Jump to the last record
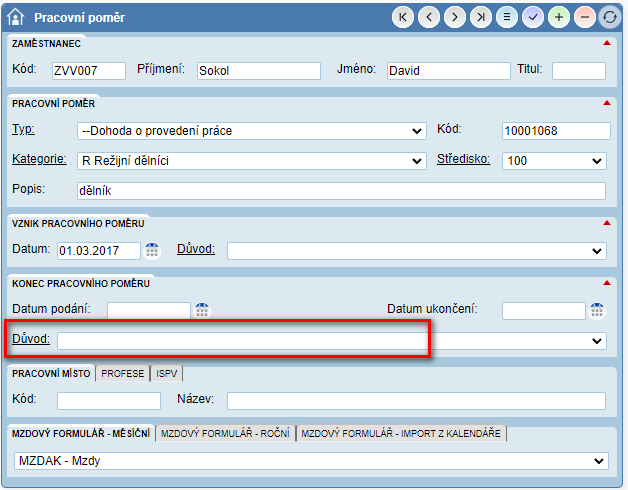Viewport: 628px width, 490px height. tap(481, 17)
